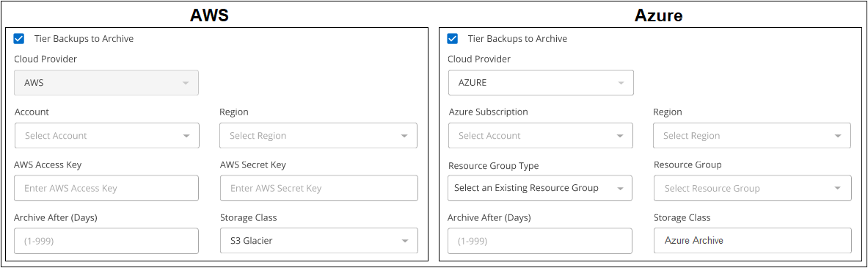Uncheck Tier Backups to Archive in AWS panel

tap(19, 39)
